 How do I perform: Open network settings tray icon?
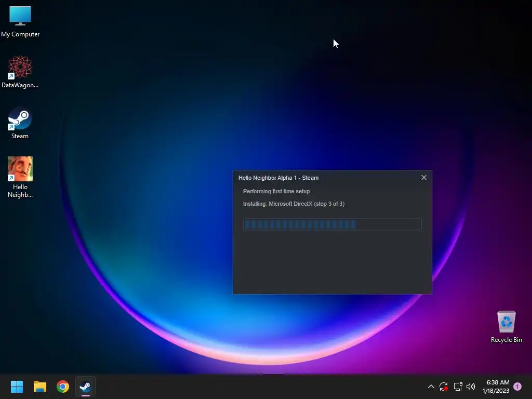(458, 387)
